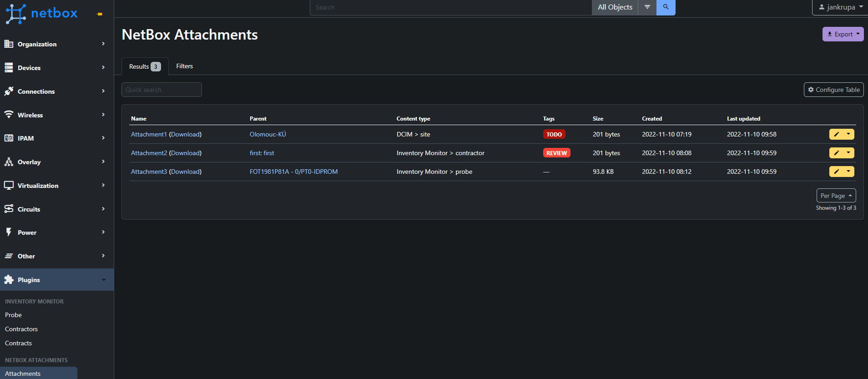The width and height of the screenshot is (868, 379).
Task: Sort by the Last updated column header
Action: 743,119
